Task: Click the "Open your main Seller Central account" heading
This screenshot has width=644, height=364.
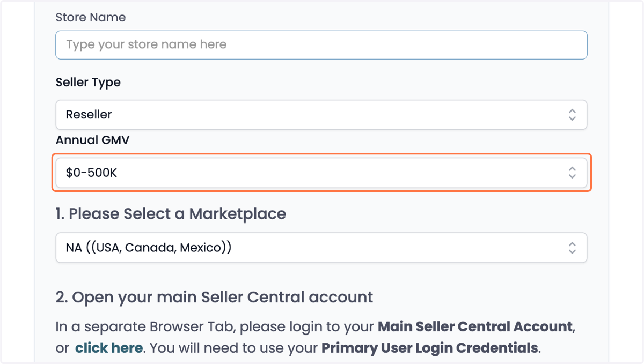Action: [x=215, y=298]
